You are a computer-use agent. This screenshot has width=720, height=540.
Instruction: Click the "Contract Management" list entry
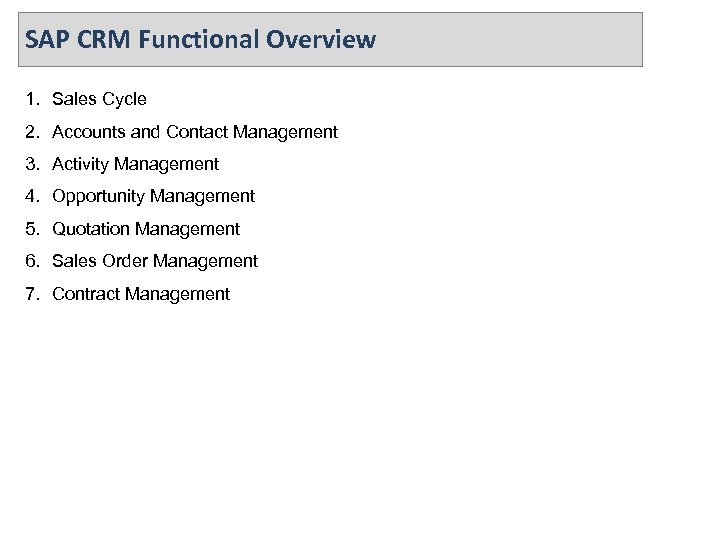(x=141, y=294)
